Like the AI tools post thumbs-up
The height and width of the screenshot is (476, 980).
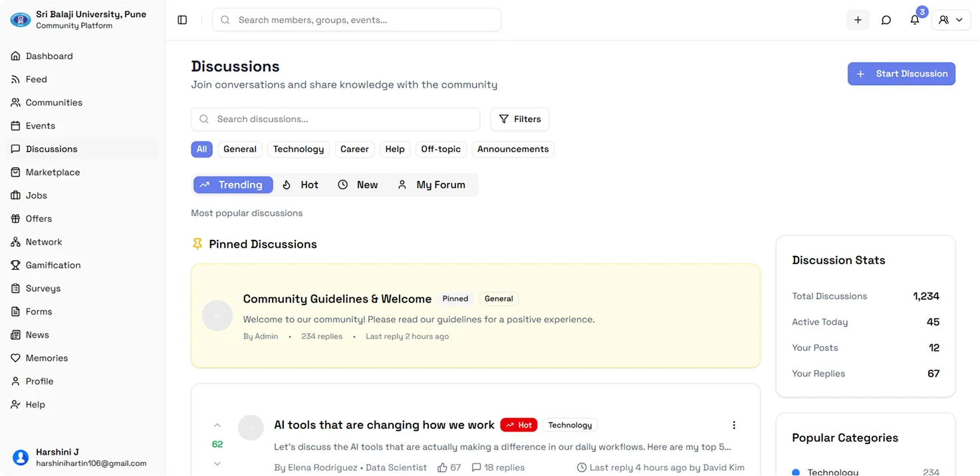(x=442, y=468)
